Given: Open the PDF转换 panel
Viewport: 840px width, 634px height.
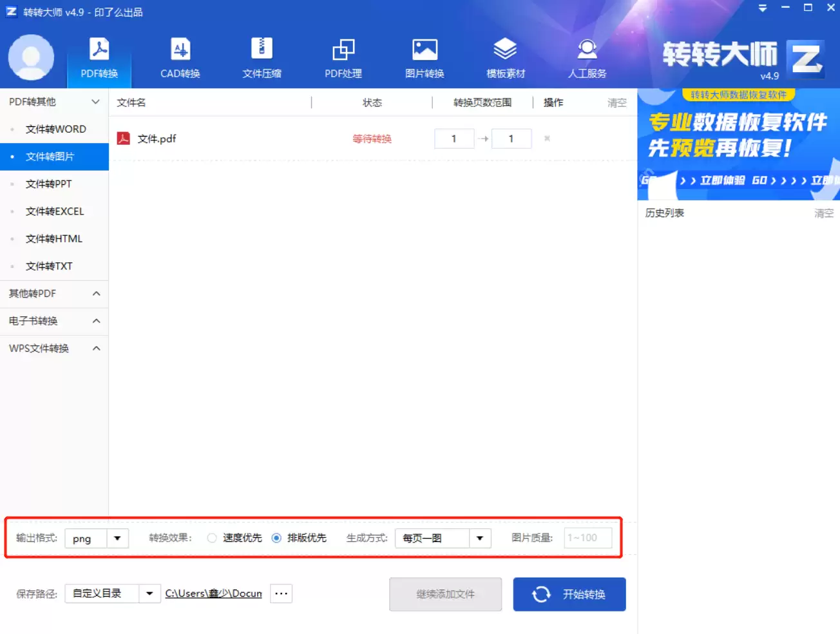Looking at the screenshot, I should coord(99,58).
